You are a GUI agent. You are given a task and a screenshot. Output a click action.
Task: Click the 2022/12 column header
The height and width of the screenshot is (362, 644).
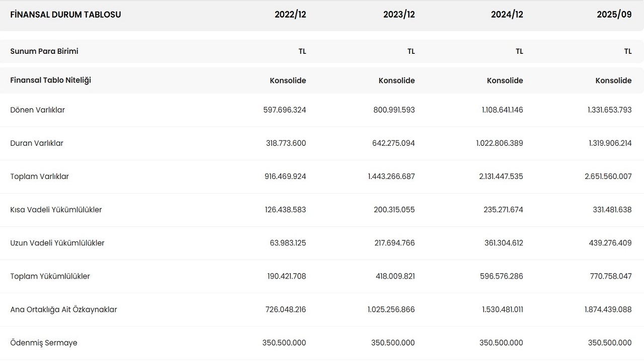(x=290, y=15)
